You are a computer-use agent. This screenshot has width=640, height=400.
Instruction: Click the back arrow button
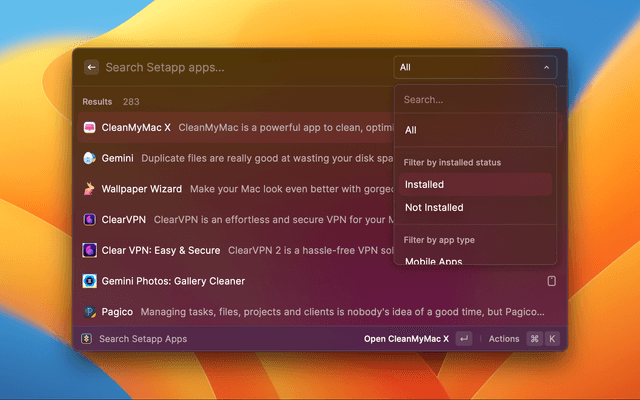pos(92,68)
